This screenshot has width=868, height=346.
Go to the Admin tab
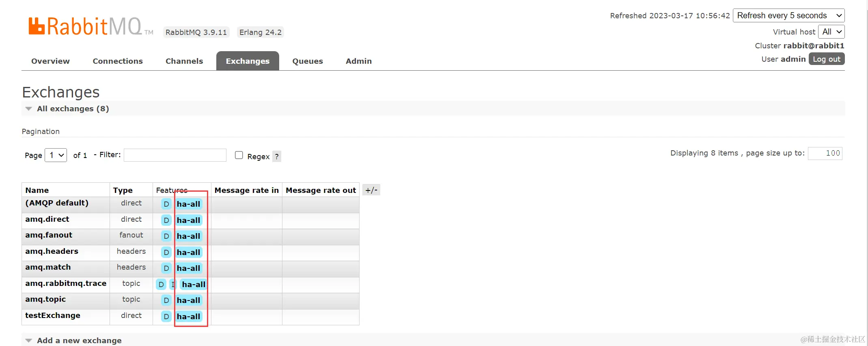pos(359,61)
